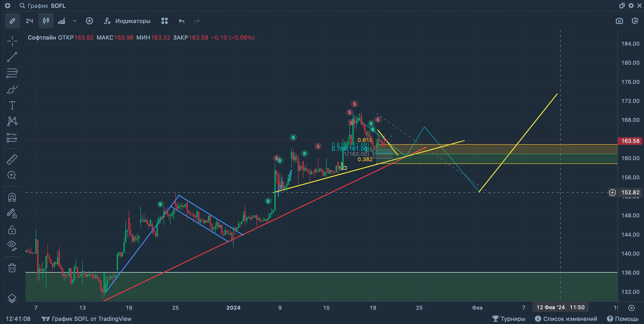Image resolution: width=644 pixels, height=324 pixels.
Task: Open chart settings hexagon icon
Action: pos(635,21)
